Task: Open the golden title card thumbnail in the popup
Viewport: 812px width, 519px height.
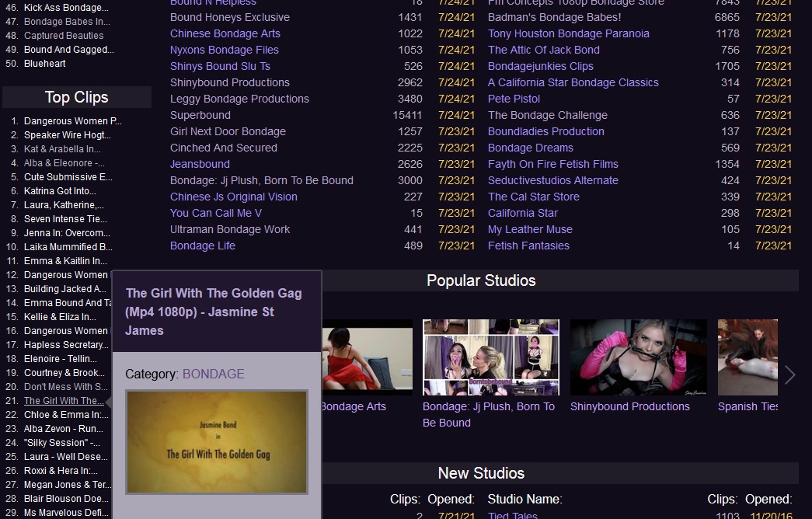Action: [x=217, y=442]
